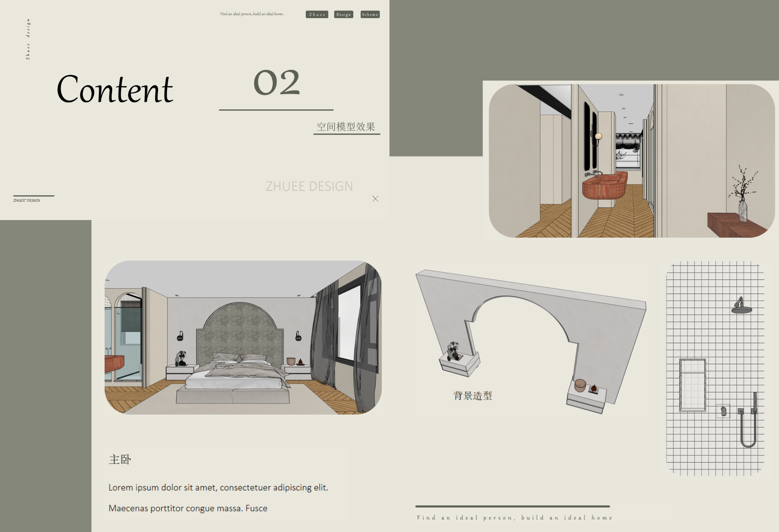Click the 背景造型 label
779x532 pixels.
click(x=472, y=396)
